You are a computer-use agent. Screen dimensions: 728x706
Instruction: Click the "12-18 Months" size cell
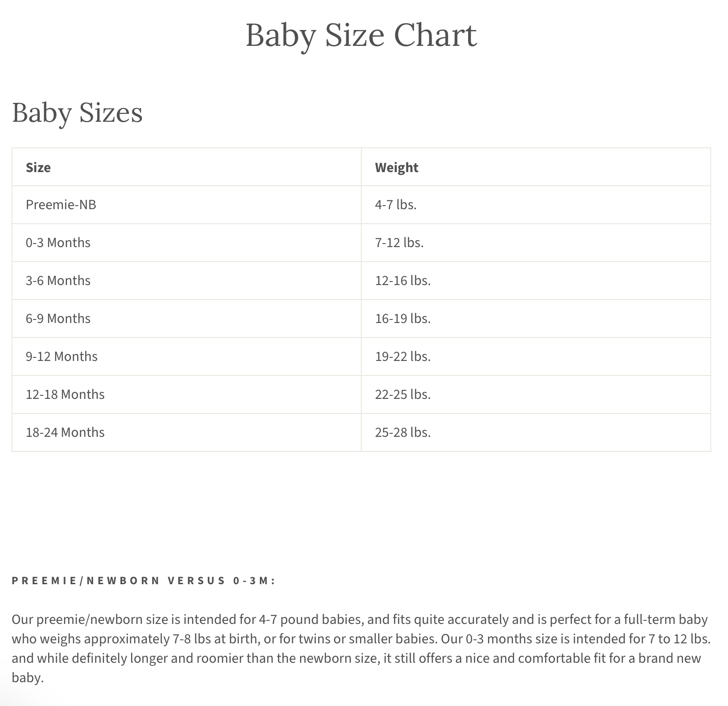pos(65,394)
